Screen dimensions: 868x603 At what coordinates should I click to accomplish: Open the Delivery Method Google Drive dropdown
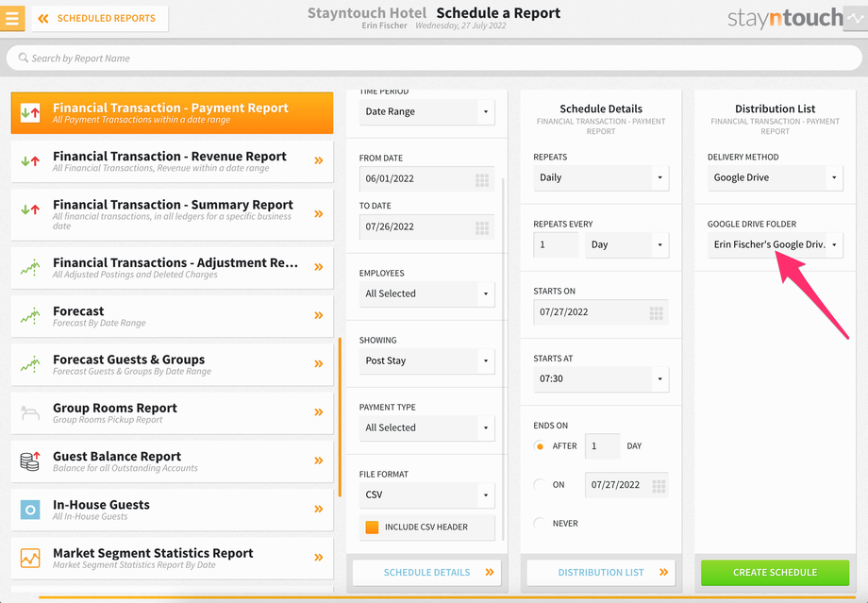click(x=775, y=177)
